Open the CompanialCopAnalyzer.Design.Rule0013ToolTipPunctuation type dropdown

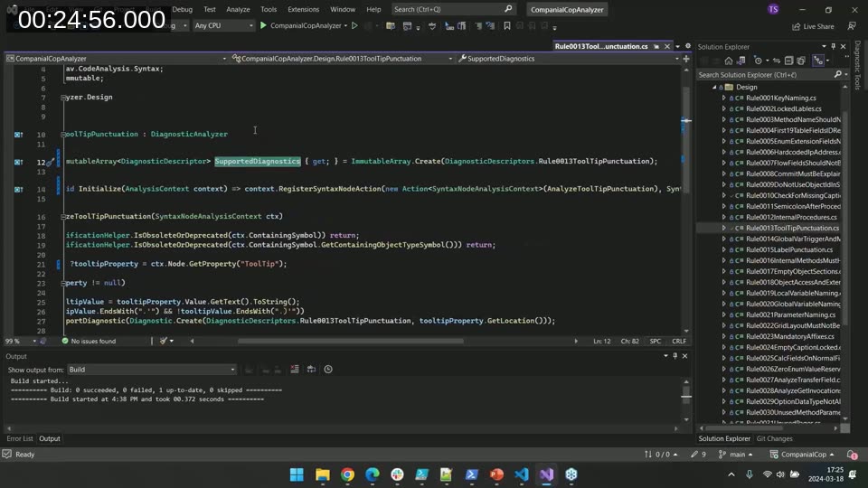[342, 58]
